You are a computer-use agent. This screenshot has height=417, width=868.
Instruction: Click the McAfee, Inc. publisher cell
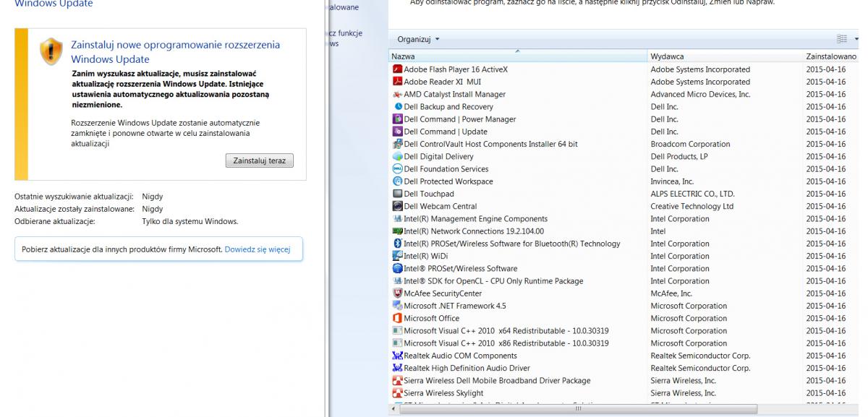coord(671,293)
